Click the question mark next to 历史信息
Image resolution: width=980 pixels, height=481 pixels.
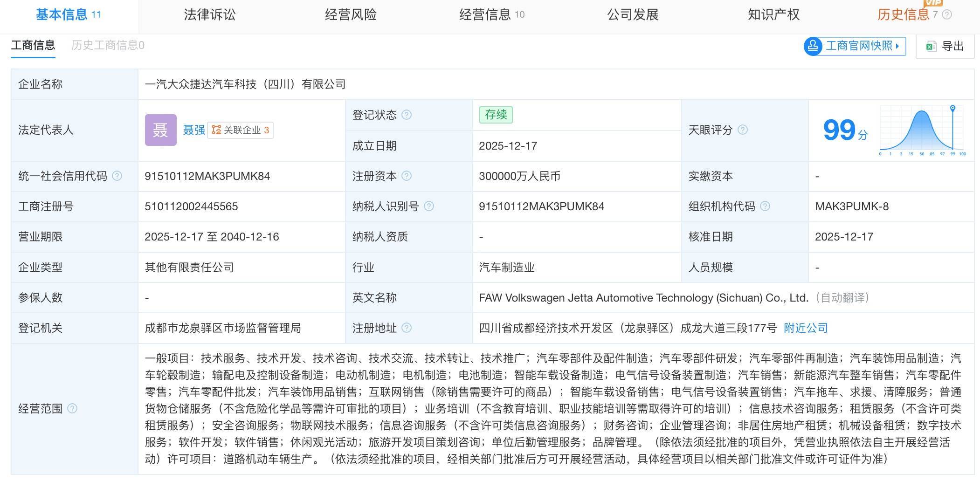coord(945,14)
